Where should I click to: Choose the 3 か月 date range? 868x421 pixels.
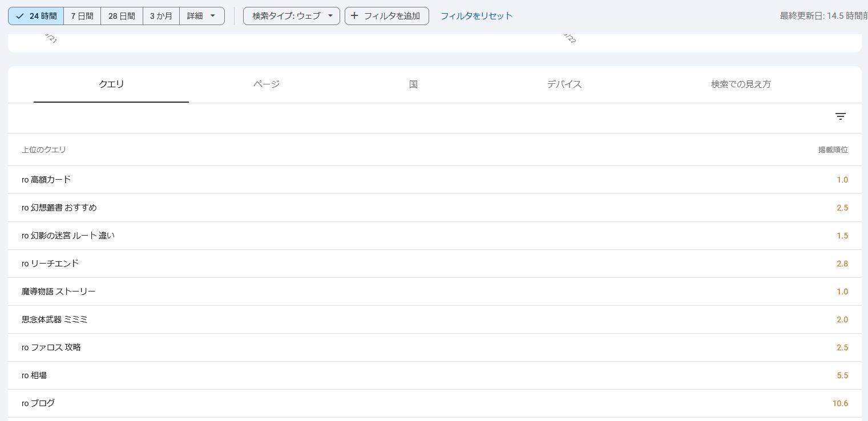click(161, 16)
